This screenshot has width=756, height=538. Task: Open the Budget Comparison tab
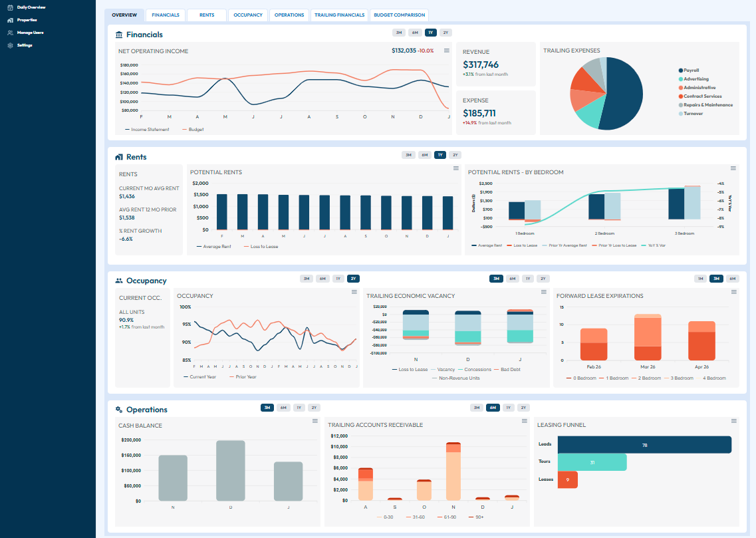point(399,15)
